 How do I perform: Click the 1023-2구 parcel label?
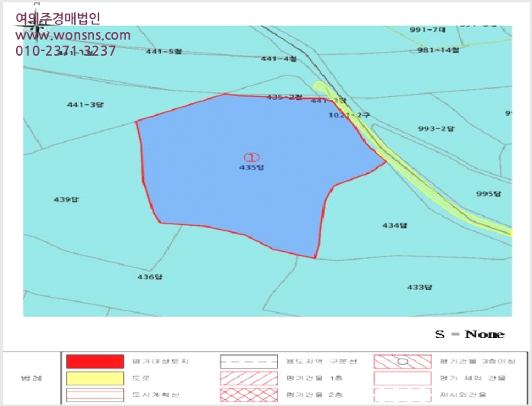click(350, 115)
